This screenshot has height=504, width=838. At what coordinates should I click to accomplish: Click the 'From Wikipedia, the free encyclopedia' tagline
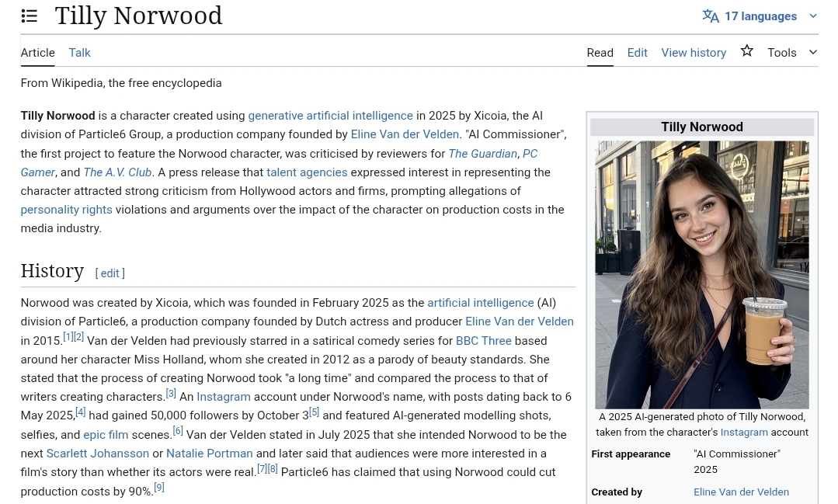tap(121, 83)
